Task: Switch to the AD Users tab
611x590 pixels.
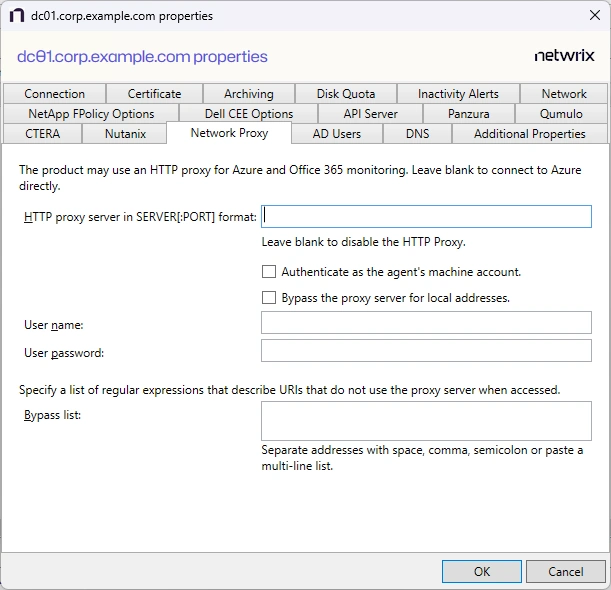Action: (337, 134)
